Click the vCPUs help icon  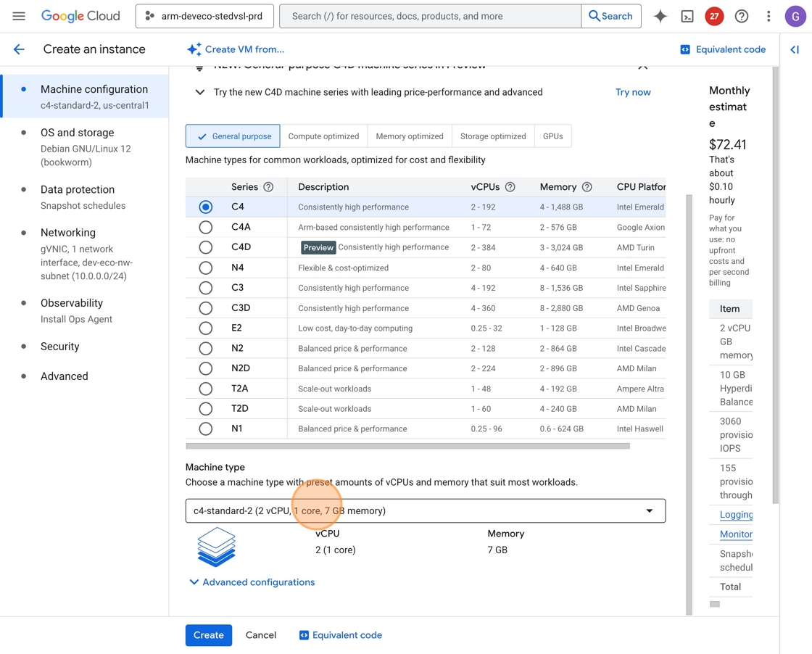point(510,187)
